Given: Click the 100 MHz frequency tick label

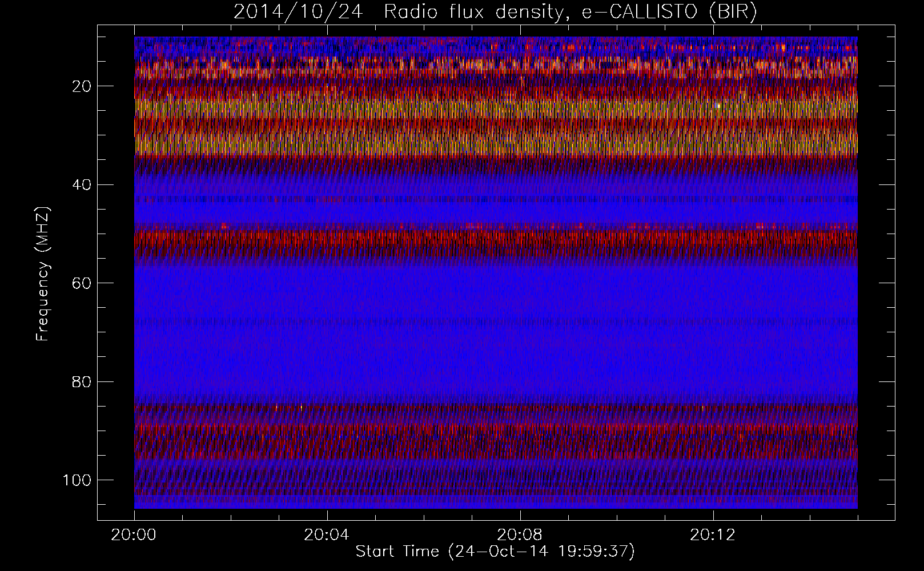Looking at the screenshot, I should point(77,480).
